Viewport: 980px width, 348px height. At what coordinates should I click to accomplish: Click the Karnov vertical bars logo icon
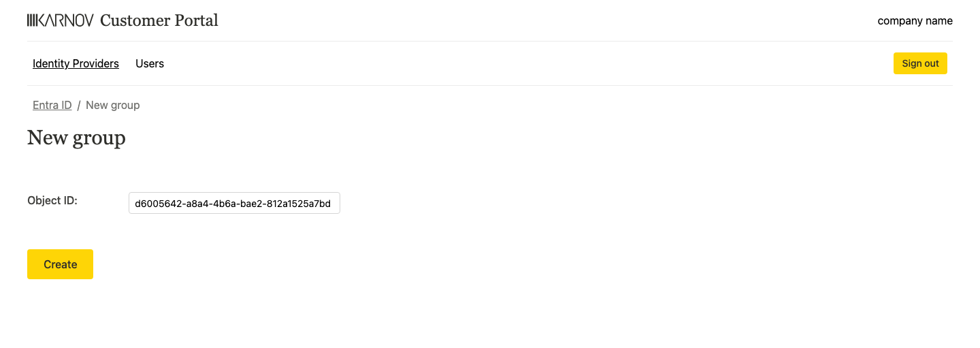click(x=31, y=20)
